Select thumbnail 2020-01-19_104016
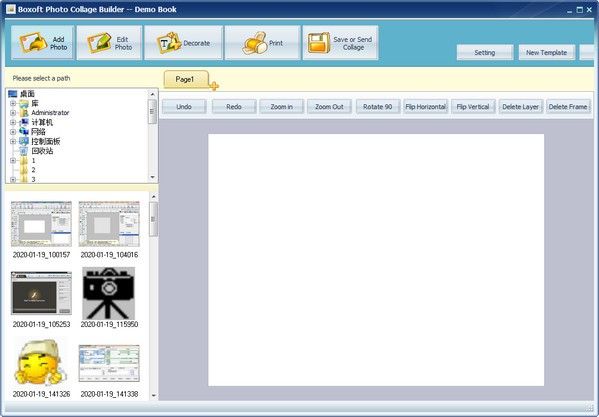 point(109,224)
